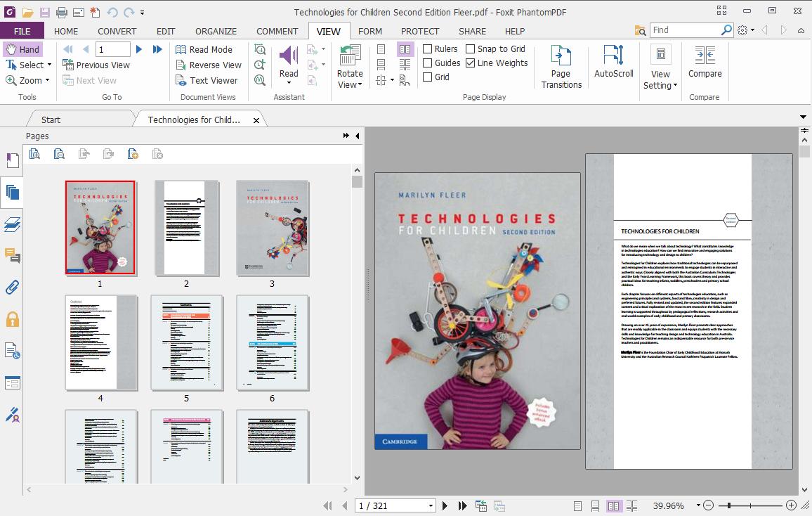Enter Read Mode
This screenshot has width=812, height=516.
click(204, 49)
